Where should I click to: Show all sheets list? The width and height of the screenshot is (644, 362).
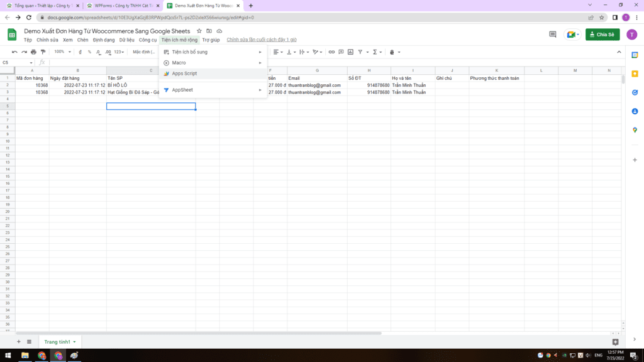(x=29, y=342)
